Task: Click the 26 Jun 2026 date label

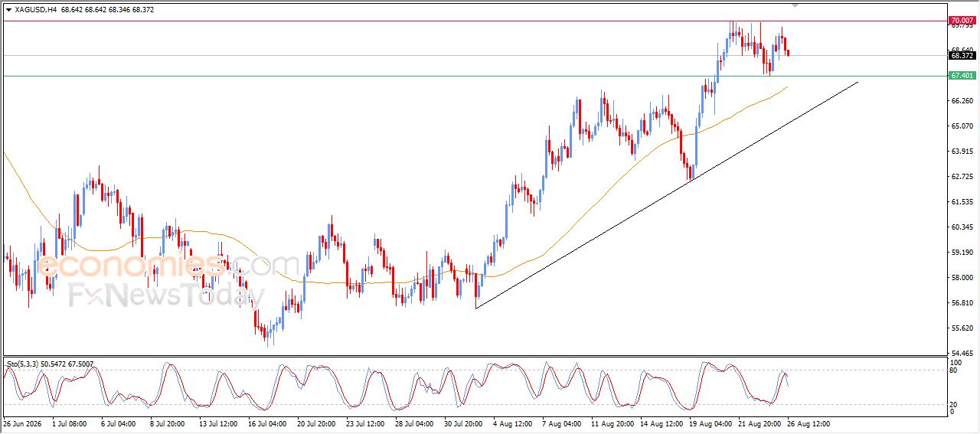Action: coord(21,423)
